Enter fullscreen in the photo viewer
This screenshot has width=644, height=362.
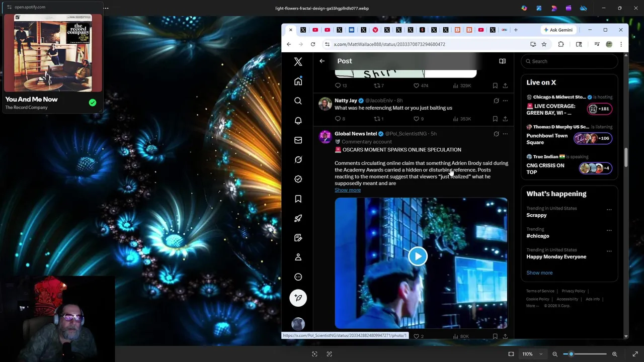[x=635, y=354]
